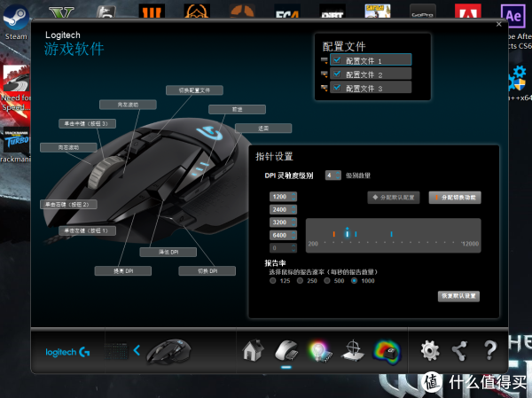Open the GTA V desktop icon
Viewport: 532px width, 398px height.
pyautogui.click(x=61, y=12)
